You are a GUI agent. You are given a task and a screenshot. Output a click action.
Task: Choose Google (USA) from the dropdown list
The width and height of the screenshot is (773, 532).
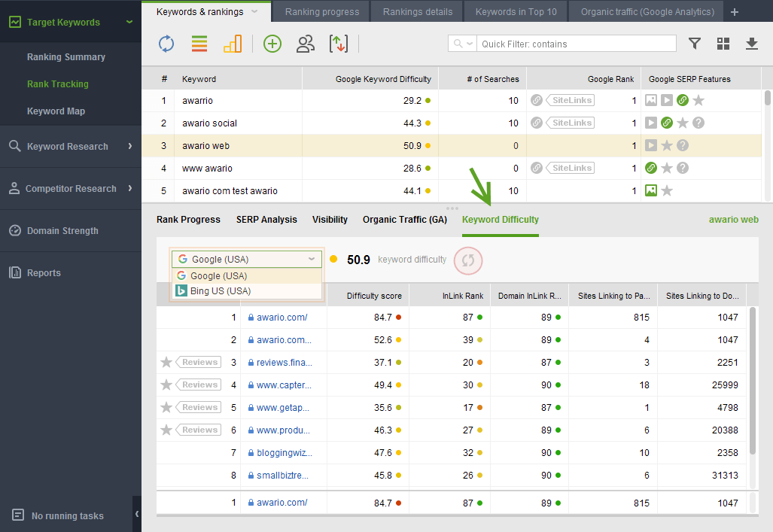[246, 276]
